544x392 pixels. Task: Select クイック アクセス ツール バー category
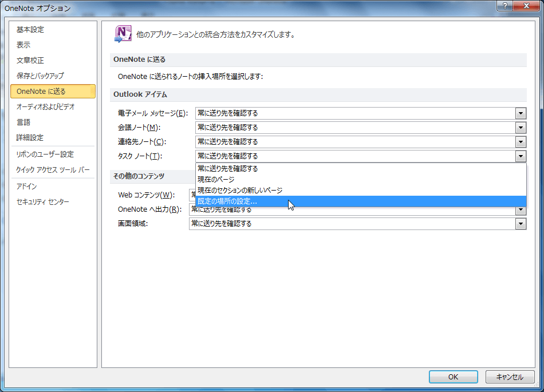(x=53, y=170)
